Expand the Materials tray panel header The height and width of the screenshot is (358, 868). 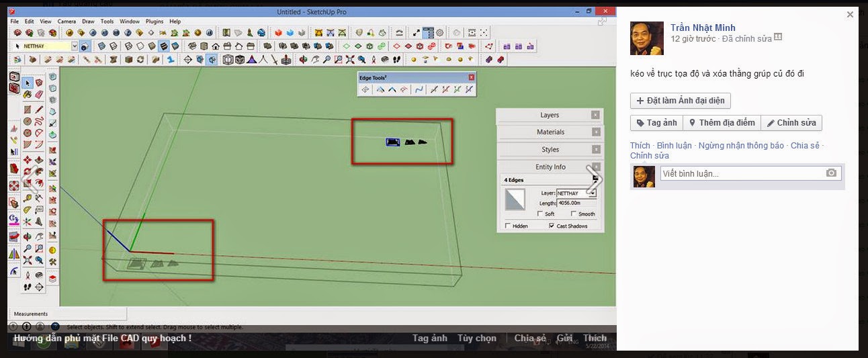550,132
